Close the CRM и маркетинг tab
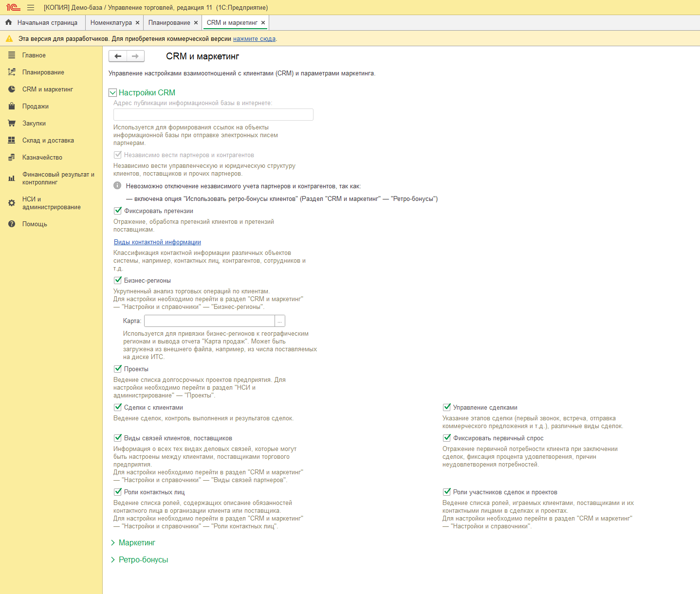 click(x=263, y=23)
